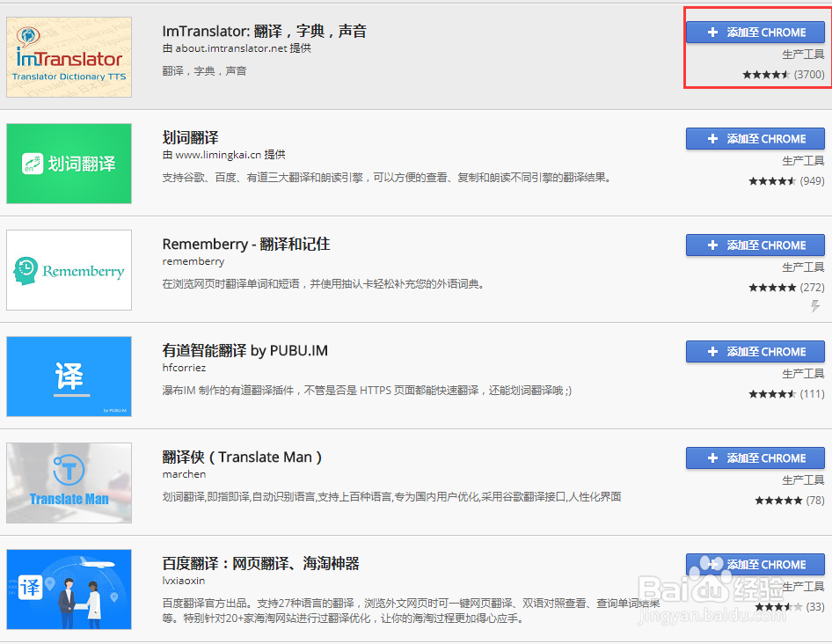
Task: Open Rememberry logo thumbnail
Action: coord(69,270)
